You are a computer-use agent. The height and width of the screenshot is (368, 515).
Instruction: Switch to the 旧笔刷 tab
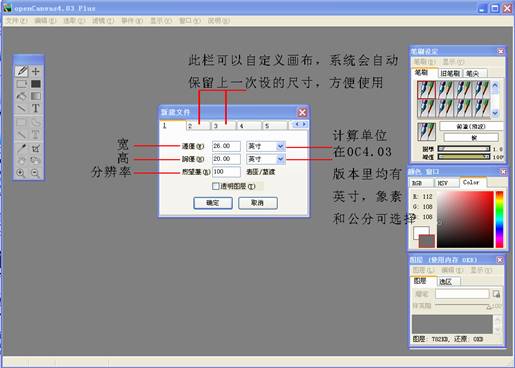point(450,73)
